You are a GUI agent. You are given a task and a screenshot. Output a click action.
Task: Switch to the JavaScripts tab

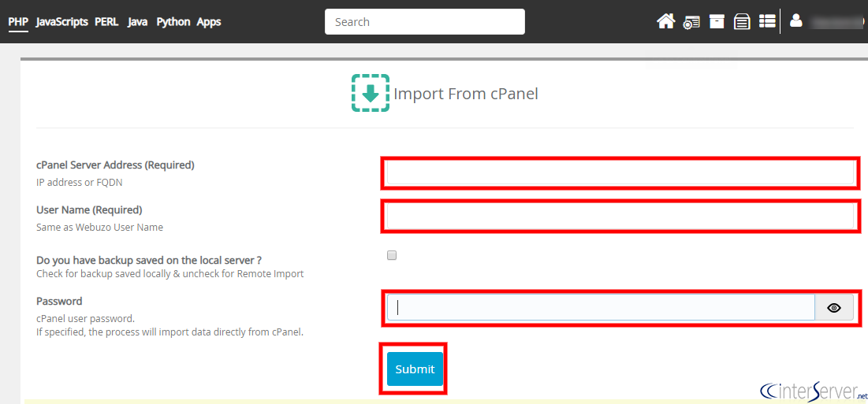(62, 22)
